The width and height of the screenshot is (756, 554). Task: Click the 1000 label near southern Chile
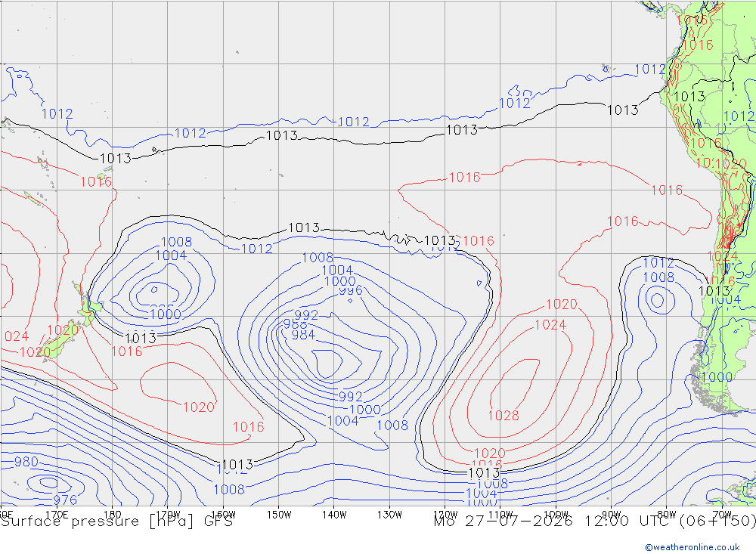pos(717,377)
